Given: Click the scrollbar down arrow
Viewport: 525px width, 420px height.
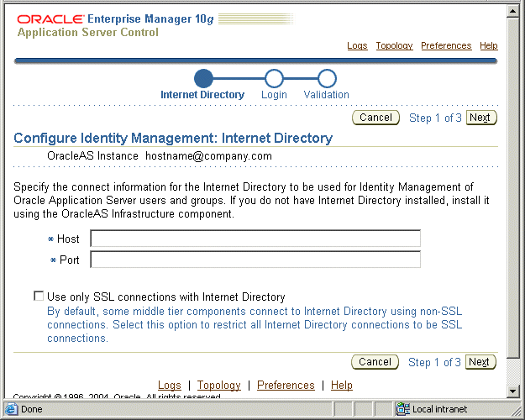Looking at the screenshot, I should pyautogui.click(x=513, y=391).
